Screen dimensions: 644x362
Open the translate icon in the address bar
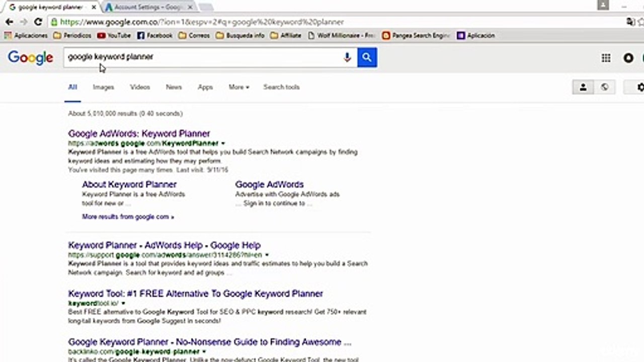coord(630,22)
